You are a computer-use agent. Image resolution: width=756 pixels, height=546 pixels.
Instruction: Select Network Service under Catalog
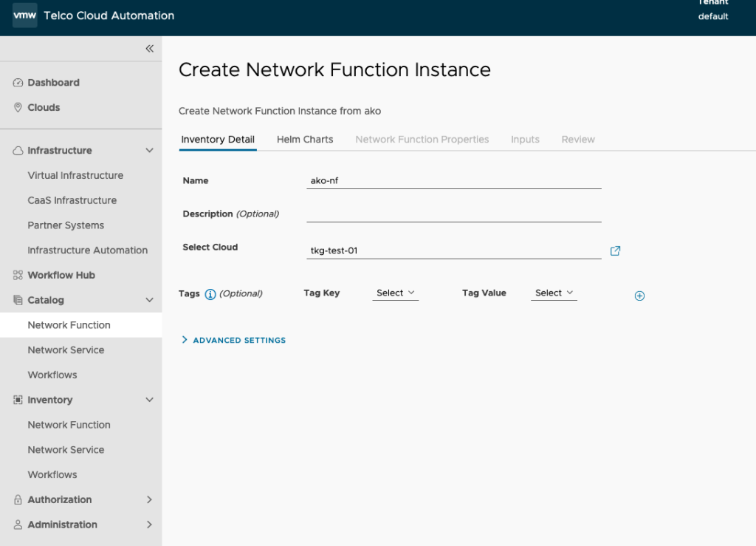coord(66,350)
